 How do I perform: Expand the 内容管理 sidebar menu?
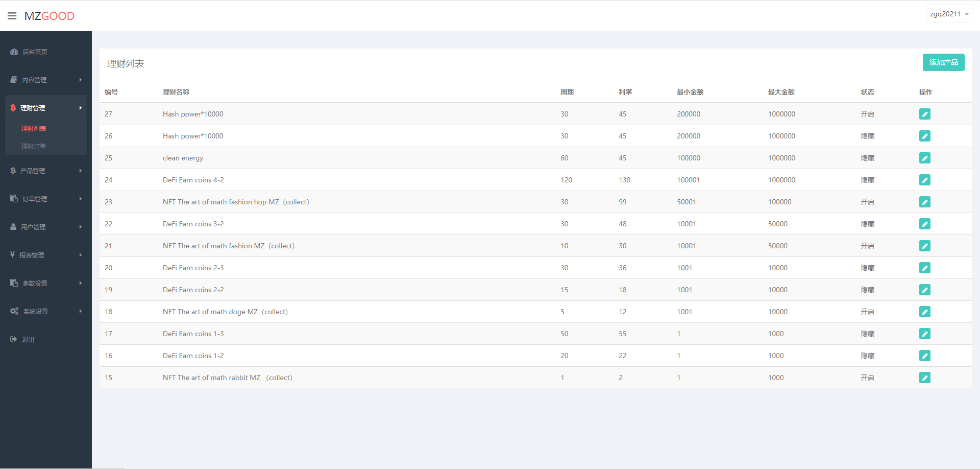click(x=46, y=80)
